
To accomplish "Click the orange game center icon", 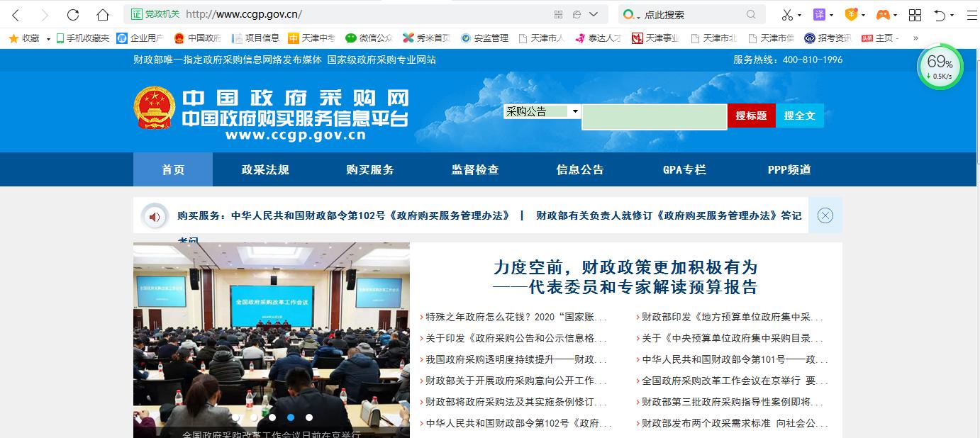I will (884, 14).
